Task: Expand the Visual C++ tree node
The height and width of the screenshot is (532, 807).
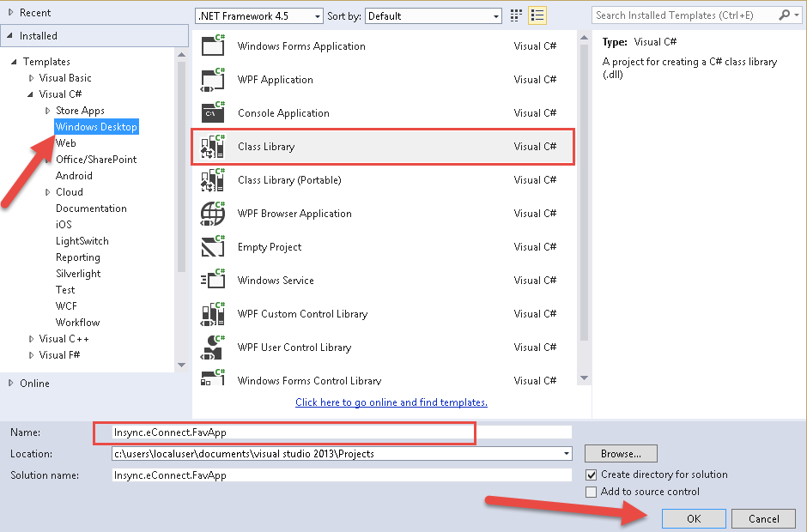Action: coord(32,339)
